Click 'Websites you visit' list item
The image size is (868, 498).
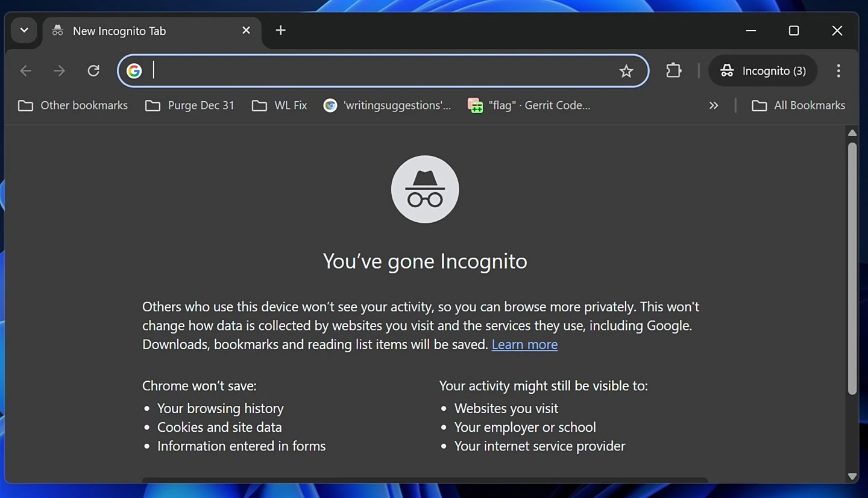(x=506, y=408)
